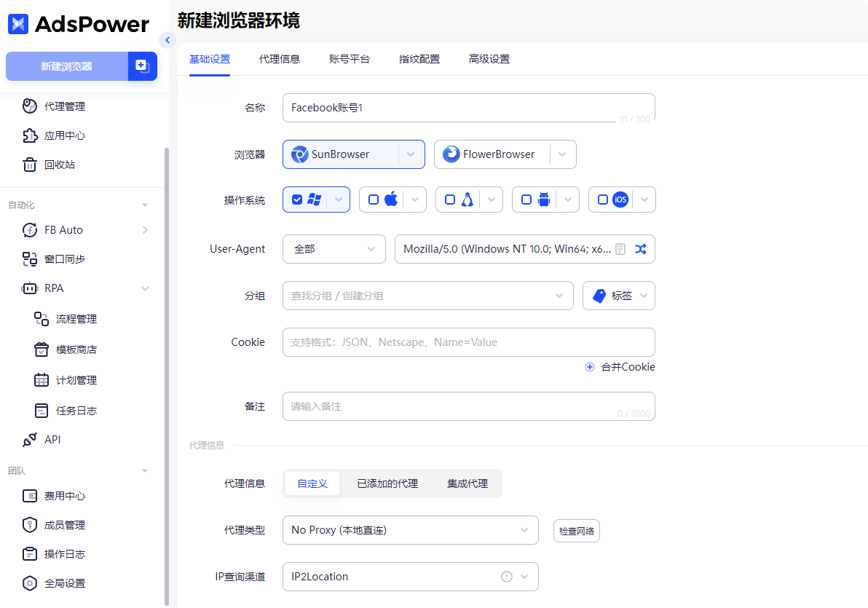
Task: Open 流程管理 under RPA
Action: pyautogui.click(x=66, y=319)
